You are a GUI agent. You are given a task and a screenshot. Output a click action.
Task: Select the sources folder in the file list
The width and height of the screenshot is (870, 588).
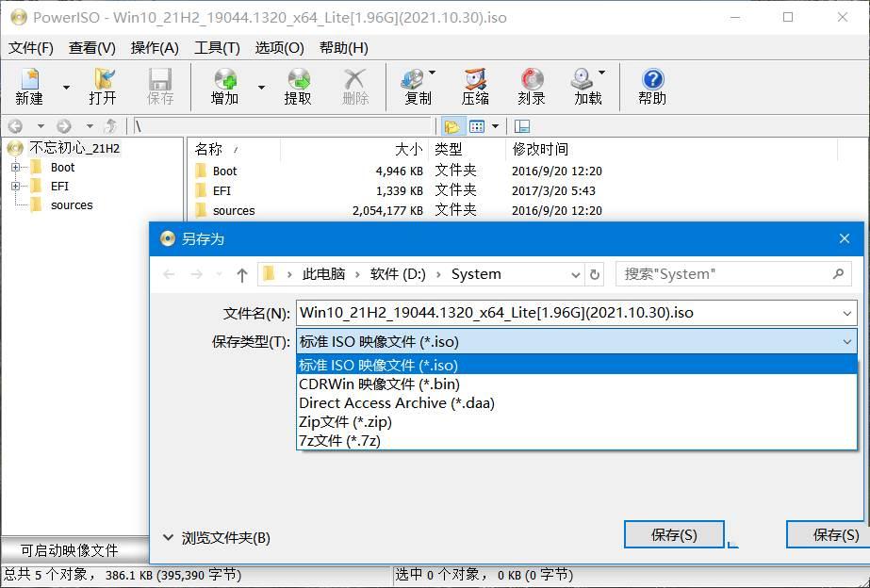[x=232, y=211]
